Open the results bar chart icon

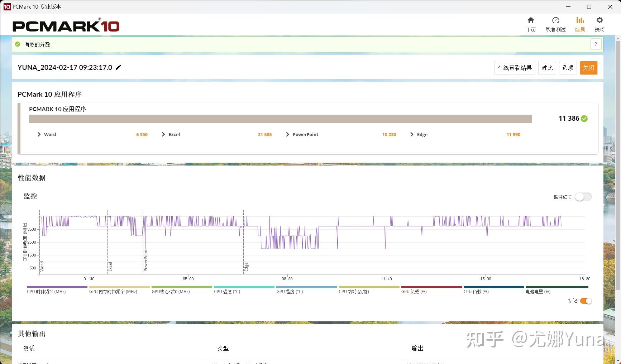point(580,20)
